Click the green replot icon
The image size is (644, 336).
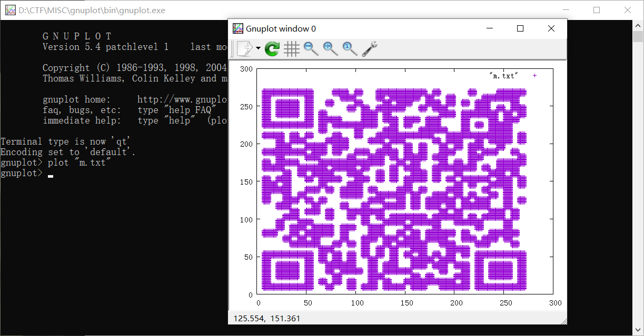point(272,49)
